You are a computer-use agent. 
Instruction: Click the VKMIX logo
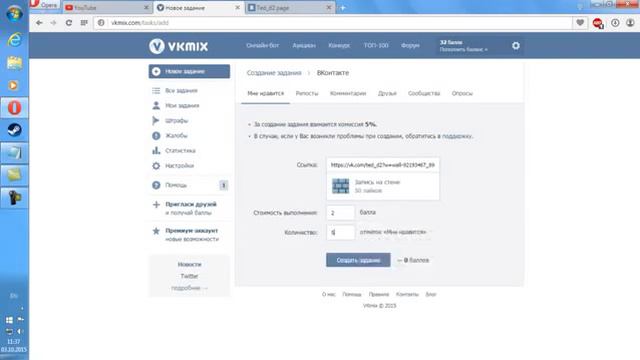point(178,46)
